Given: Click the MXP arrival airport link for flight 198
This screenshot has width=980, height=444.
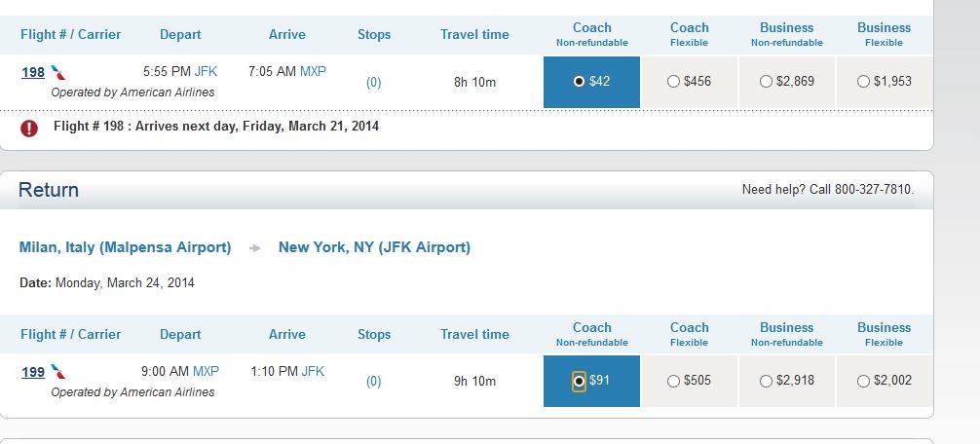Looking at the screenshot, I should 313,71.
